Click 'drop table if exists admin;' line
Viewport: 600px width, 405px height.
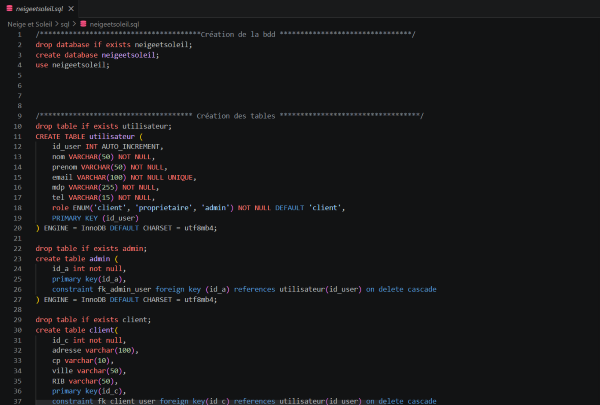pyautogui.click(x=91, y=249)
